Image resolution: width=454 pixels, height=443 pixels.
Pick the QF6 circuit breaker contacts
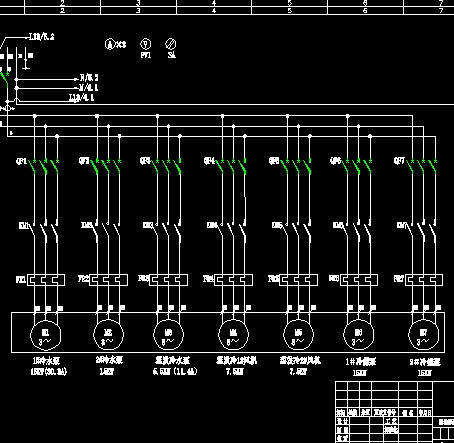pyautogui.click(x=357, y=166)
